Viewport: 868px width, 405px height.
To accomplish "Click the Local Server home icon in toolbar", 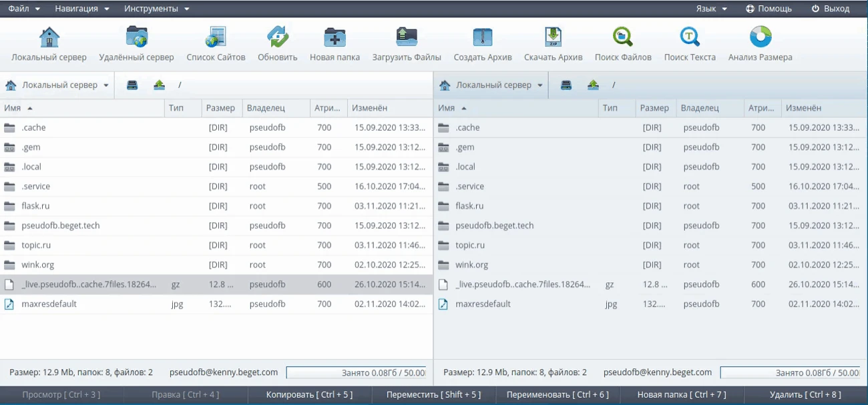I will point(49,37).
